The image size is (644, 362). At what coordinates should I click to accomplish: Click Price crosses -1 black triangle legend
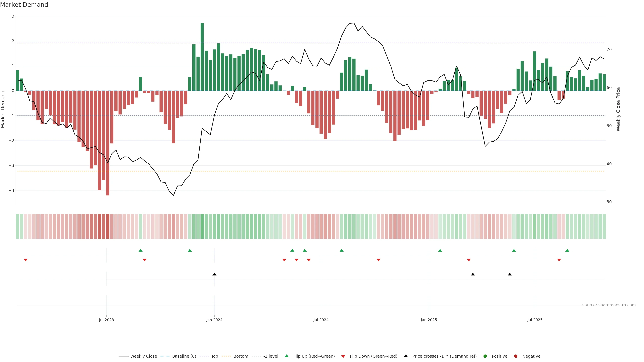pos(406,356)
